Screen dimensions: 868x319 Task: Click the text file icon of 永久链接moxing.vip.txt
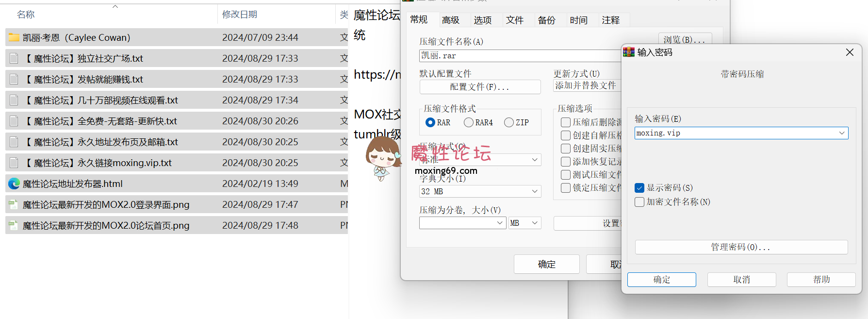click(x=14, y=163)
